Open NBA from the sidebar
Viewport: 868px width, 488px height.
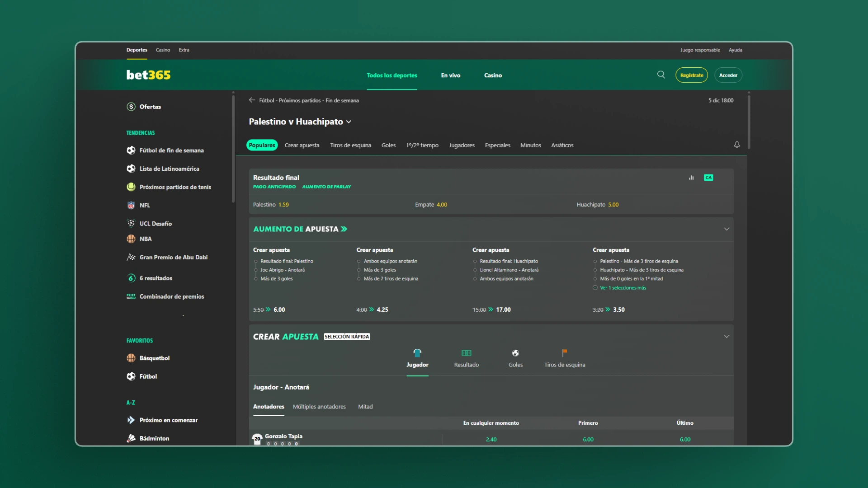(x=145, y=239)
